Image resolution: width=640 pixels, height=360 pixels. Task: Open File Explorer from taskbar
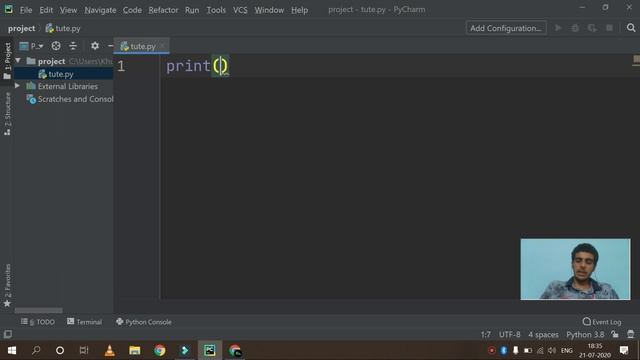[x=135, y=350]
